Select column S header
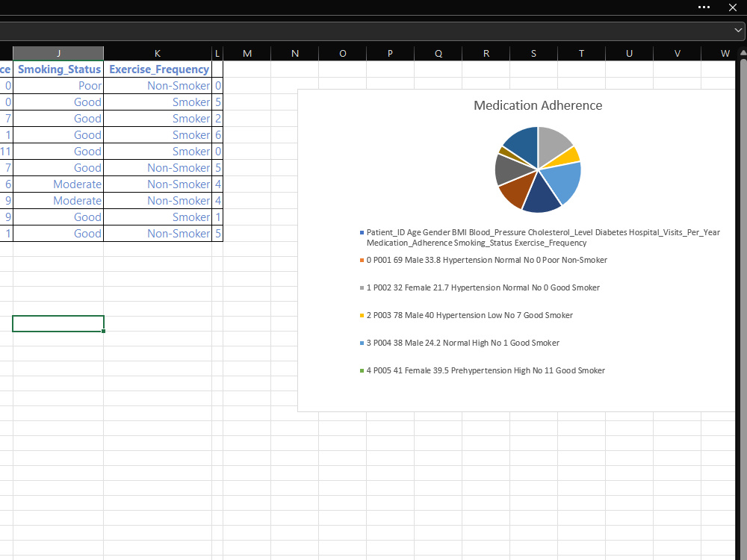Image resolution: width=747 pixels, height=560 pixels. click(x=533, y=53)
